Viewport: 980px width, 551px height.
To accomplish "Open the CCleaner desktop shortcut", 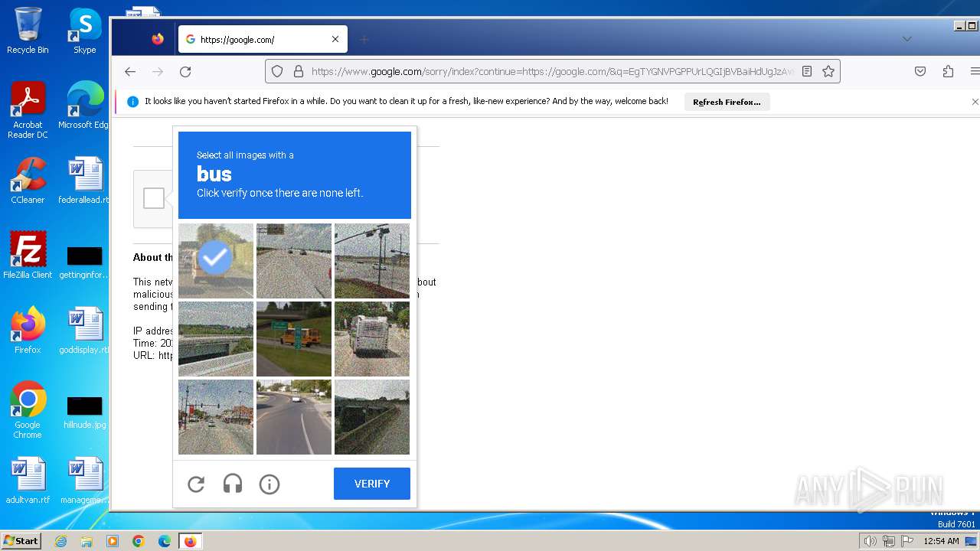I will point(28,180).
